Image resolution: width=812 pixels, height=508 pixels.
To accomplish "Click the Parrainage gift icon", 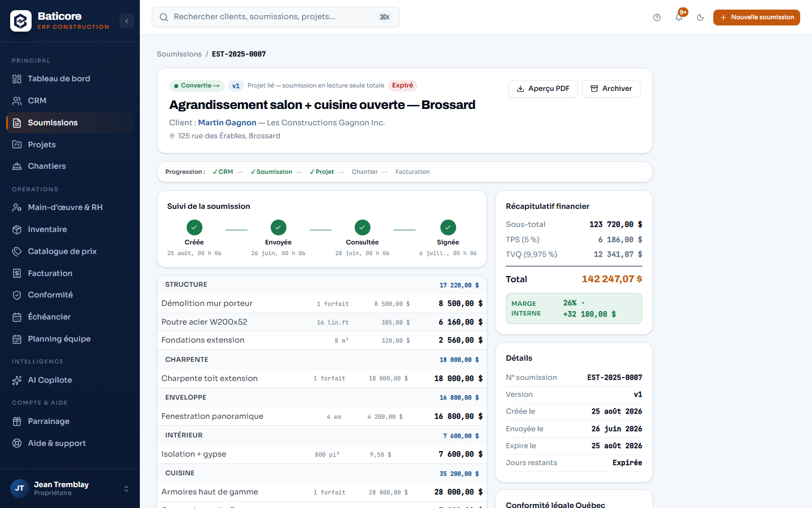I will click(x=17, y=421).
